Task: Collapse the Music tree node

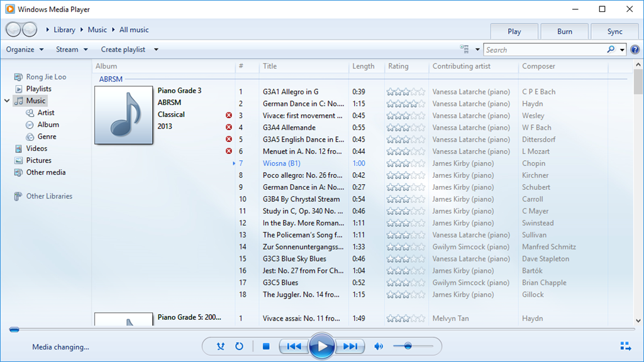Action: coord(7,101)
